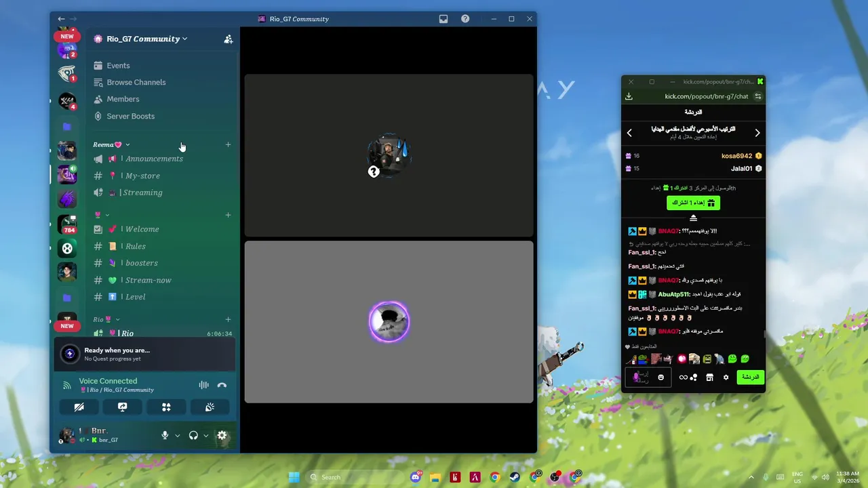Open output device options arrow beside headphones

(x=206, y=436)
